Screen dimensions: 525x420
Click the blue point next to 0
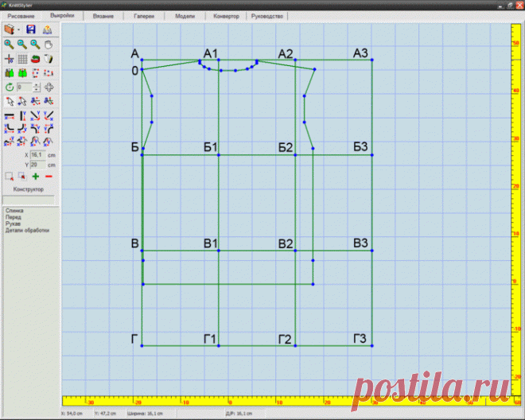pos(142,69)
